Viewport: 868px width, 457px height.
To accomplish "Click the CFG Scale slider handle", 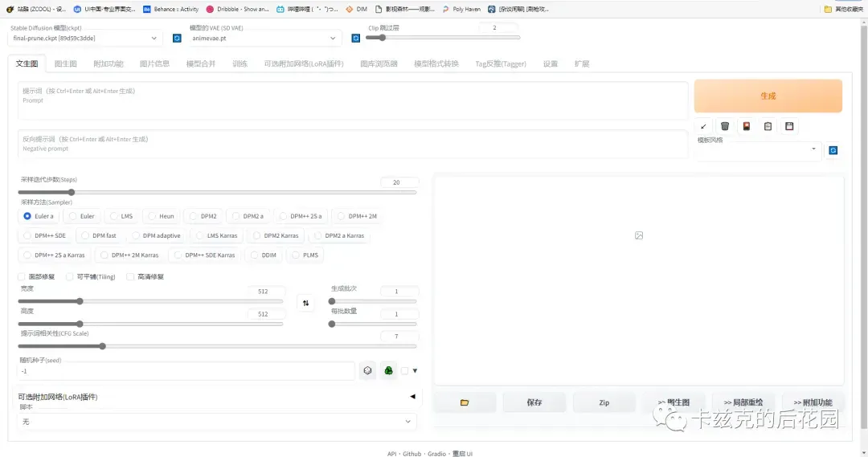I will point(102,346).
